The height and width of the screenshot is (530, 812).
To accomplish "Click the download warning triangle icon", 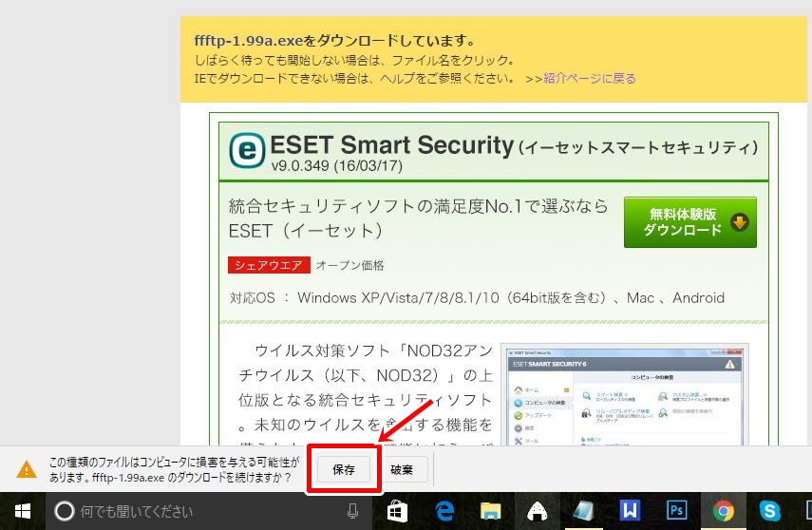I will (x=27, y=469).
